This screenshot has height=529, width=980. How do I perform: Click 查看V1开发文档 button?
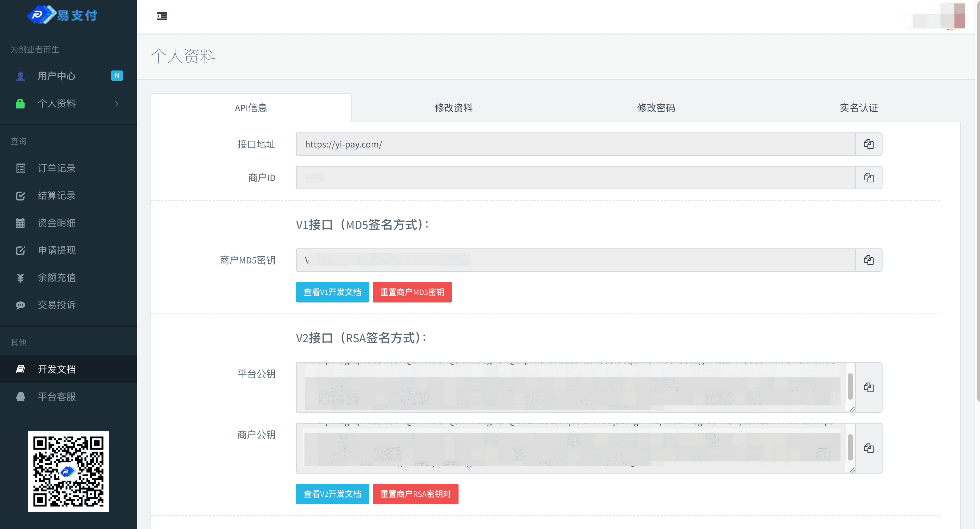pos(332,292)
